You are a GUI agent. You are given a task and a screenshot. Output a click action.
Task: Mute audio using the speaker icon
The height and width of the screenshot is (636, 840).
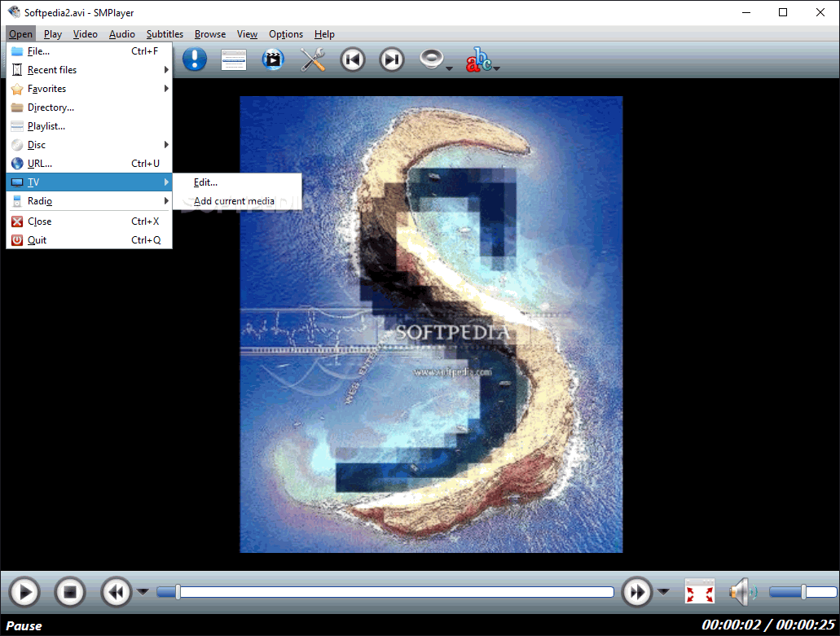tap(743, 592)
